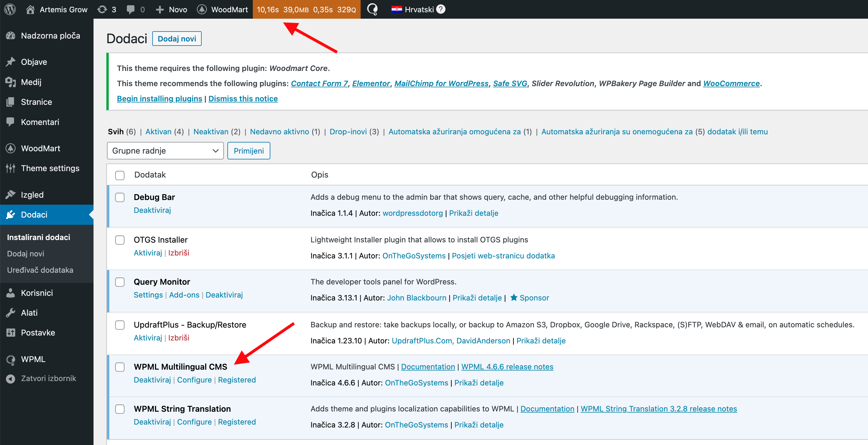This screenshot has height=445, width=868.
Task: Filter by Automatska ažuriranja omogućena za
Action: [x=454, y=132]
